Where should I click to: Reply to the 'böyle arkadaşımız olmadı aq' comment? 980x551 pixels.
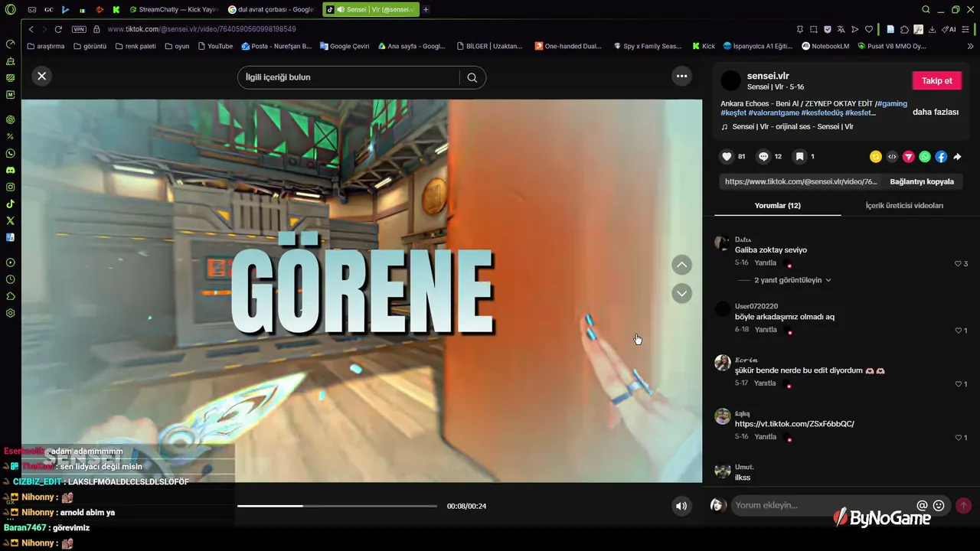pos(766,330)
